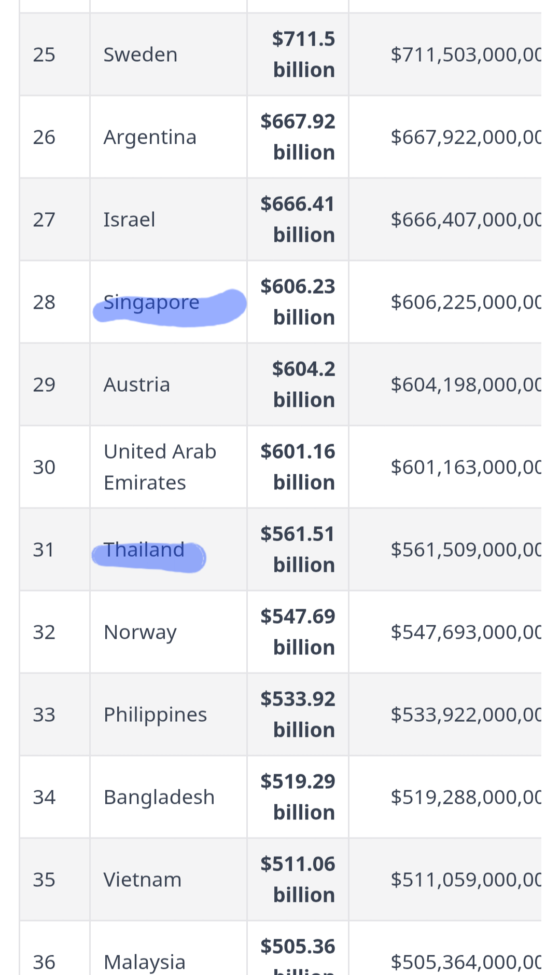This screenshot has height=975, width=560.
Task: Select the Sweden country name cell
Action: (168, 54)
